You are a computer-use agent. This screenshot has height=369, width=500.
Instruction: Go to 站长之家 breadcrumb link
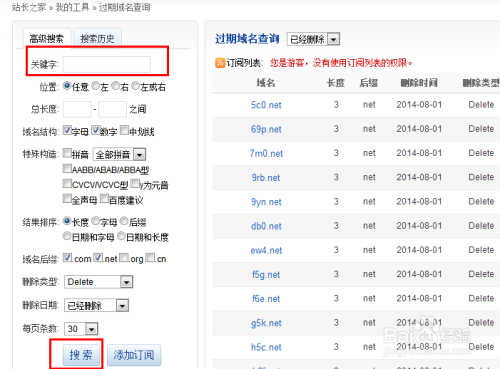tap(29, 7)
